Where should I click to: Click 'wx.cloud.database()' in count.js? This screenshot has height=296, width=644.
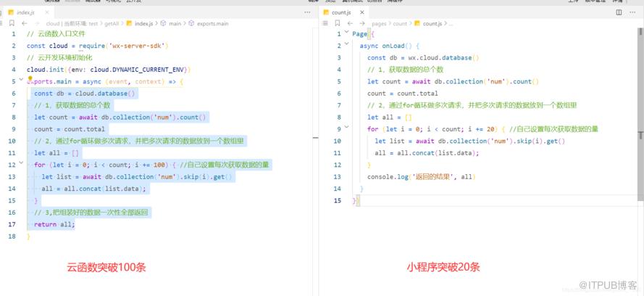pos(444,57)
